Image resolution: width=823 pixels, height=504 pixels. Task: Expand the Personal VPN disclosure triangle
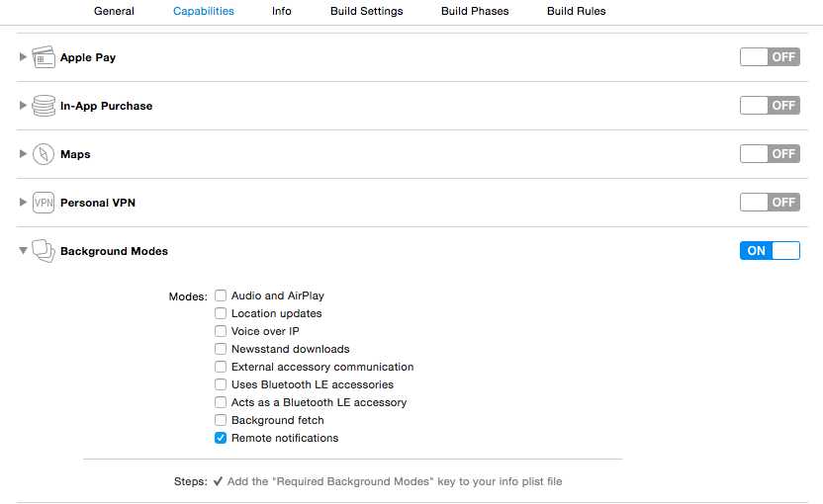pyautogui.click(x=24, y=203)
